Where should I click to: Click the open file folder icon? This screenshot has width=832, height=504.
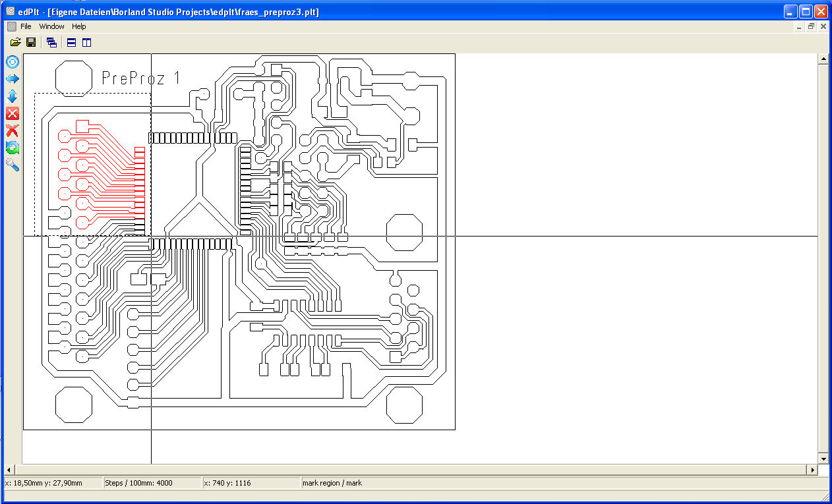[16, 43]
